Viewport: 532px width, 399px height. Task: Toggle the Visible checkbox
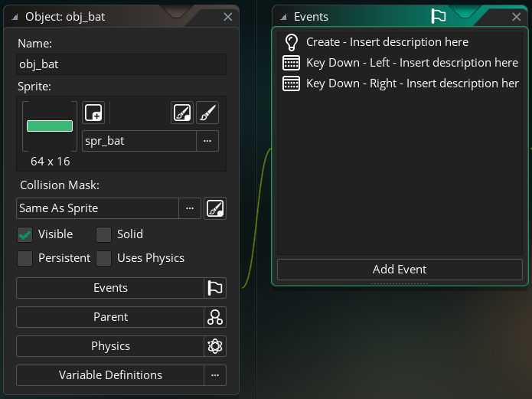point(24,234)
